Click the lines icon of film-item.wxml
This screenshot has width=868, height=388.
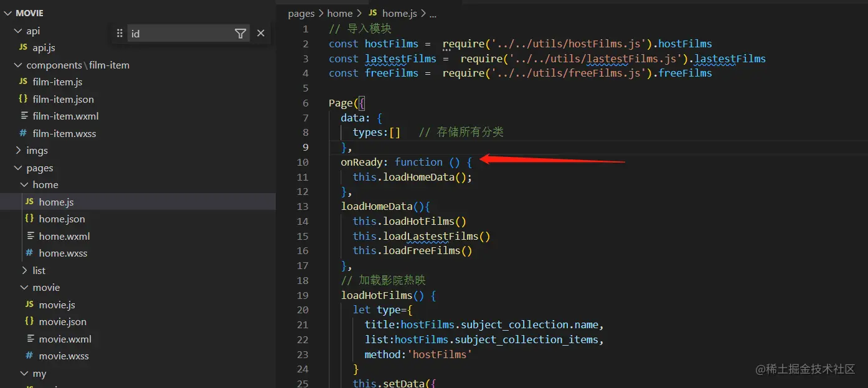[24, 116]
